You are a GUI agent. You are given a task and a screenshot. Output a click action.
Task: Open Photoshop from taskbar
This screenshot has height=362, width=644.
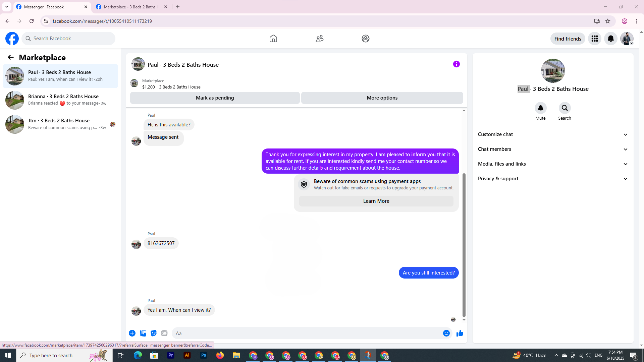(204, 355)
